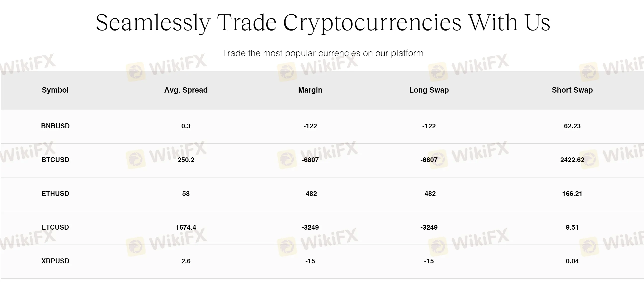Select the ETHUSD symbol cell

[55, 193]
